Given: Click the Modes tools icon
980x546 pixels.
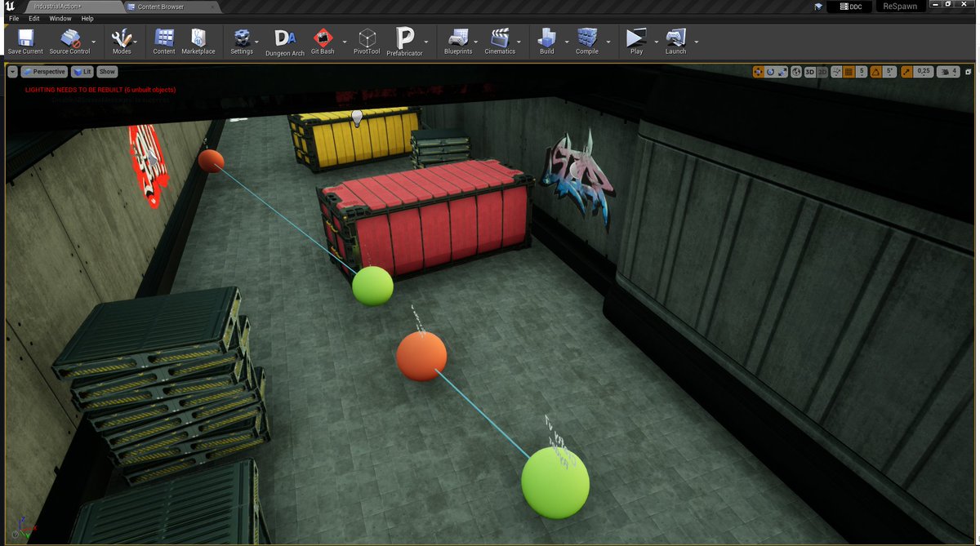Looking at the screenshot, I should pyautogui.click(x=122, y=38).
